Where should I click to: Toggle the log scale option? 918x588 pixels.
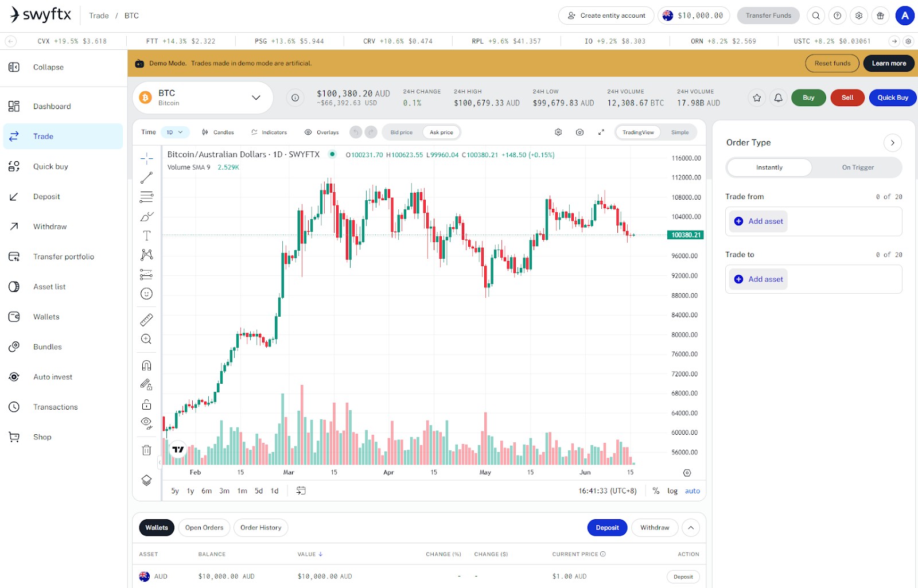[672, 491]
